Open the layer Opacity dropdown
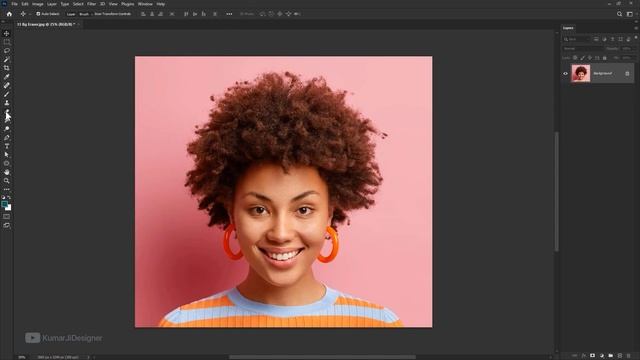The width and height of the screenshot is (640, 360). click(x=629, y=49)
